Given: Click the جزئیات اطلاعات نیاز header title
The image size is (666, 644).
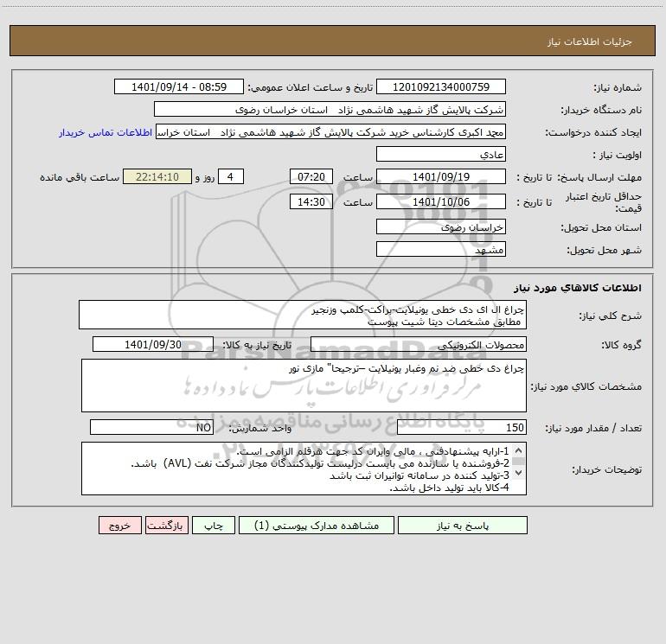Looking at the screenshot, I should click(590, 41).
